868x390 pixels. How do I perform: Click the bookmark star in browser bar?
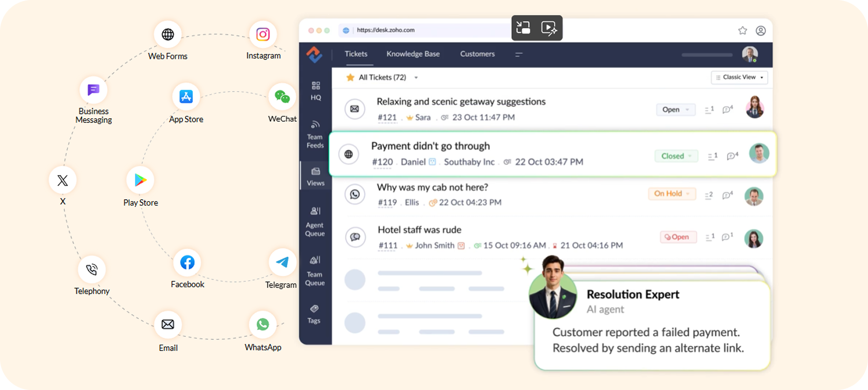pyautogui.click(x=743, y=31)
